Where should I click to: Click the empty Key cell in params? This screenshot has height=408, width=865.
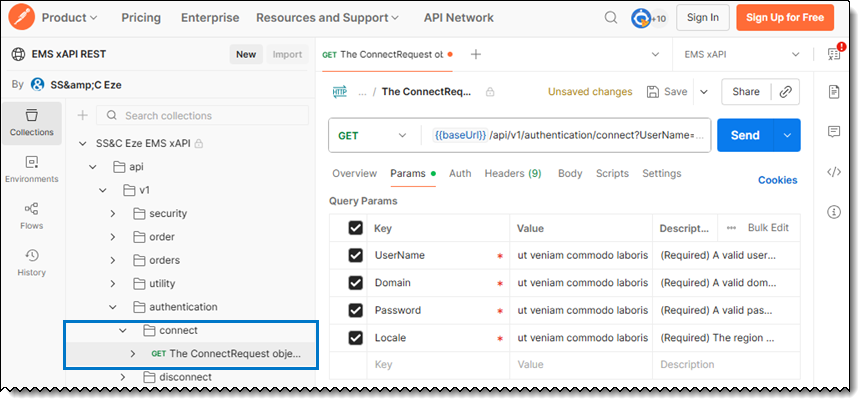439,364
